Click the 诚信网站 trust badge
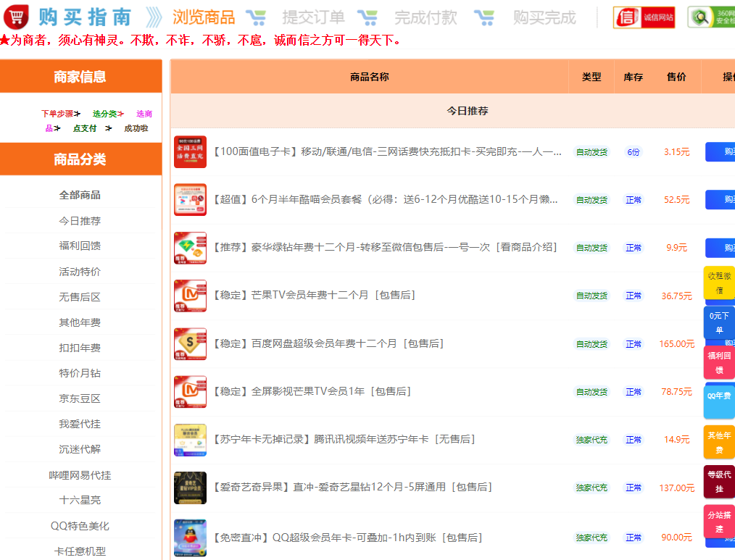This screenshot has height=560, width=735. point(644,17)
